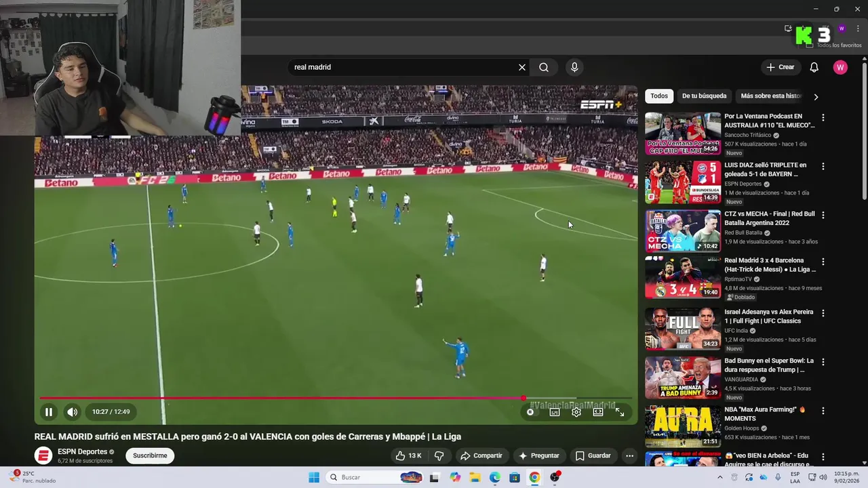Open the ESPN Deportes channel avatar
868x488 pixels.
click(43, 455)
